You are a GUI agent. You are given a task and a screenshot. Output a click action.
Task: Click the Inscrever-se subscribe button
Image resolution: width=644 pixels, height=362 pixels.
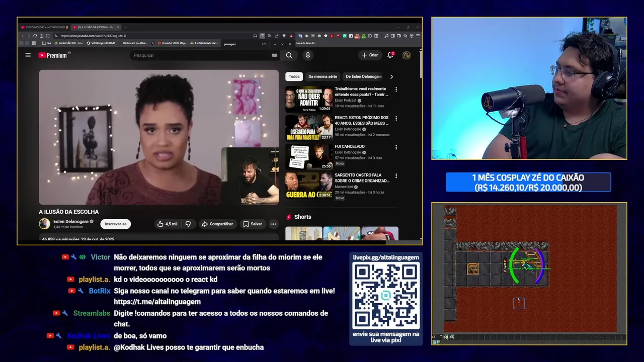116,224
